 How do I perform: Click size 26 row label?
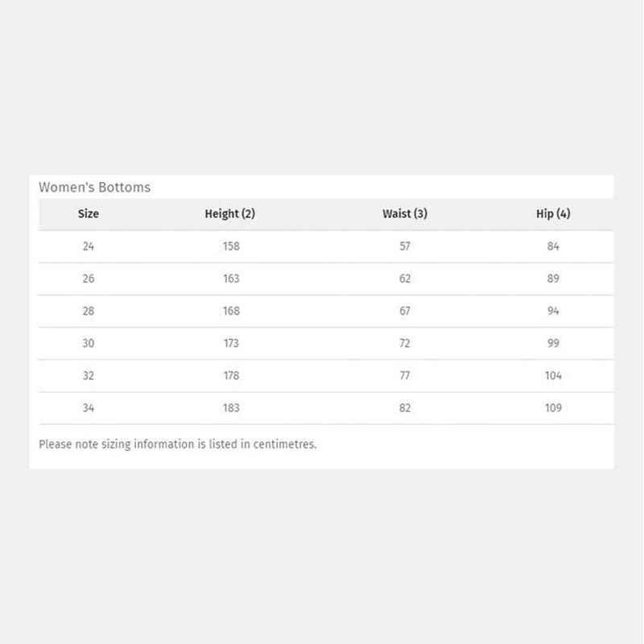[x=89, y=279]
